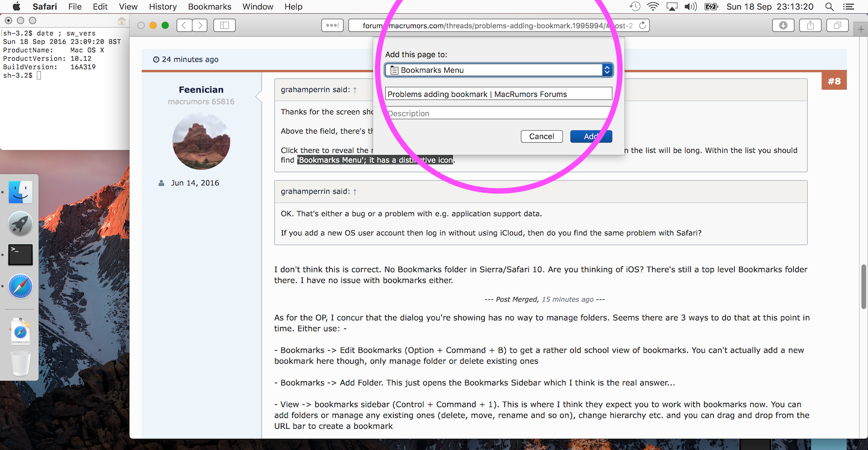Image resolution: width=868 pixels, height=450 pixels.
Task: Open the File menu
Action: pos(75,7)
